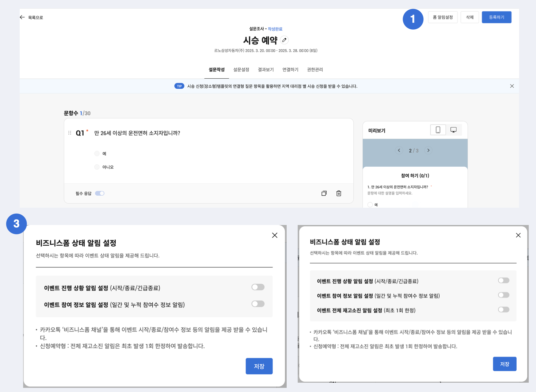This screenshot has height=392, width=536.
Task: Enable 이벤트 전체 재고소진 알림 toggle
Action: 504,310
